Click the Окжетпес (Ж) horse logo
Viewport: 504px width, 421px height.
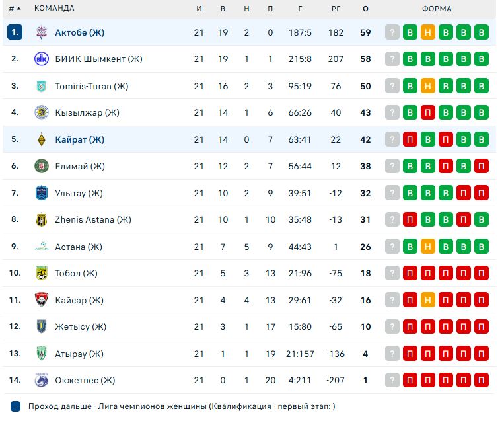[x=42, y=380]
